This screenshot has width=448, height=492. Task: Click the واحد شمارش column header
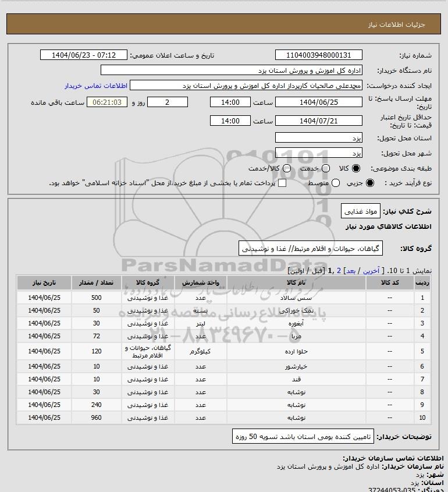tap(201, 282)
